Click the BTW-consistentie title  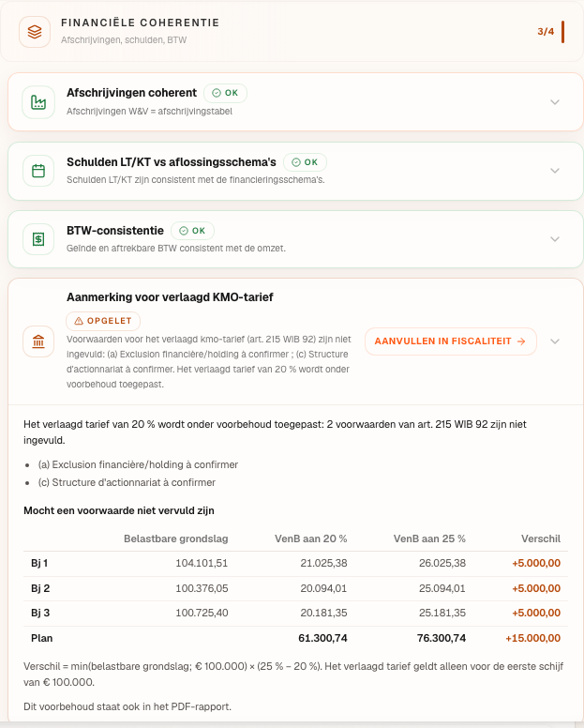pyautogui.click(x=115, y=231)
